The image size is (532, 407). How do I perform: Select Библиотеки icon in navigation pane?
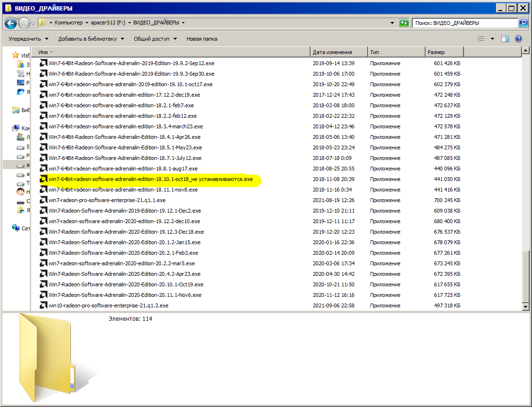[16, 110]
